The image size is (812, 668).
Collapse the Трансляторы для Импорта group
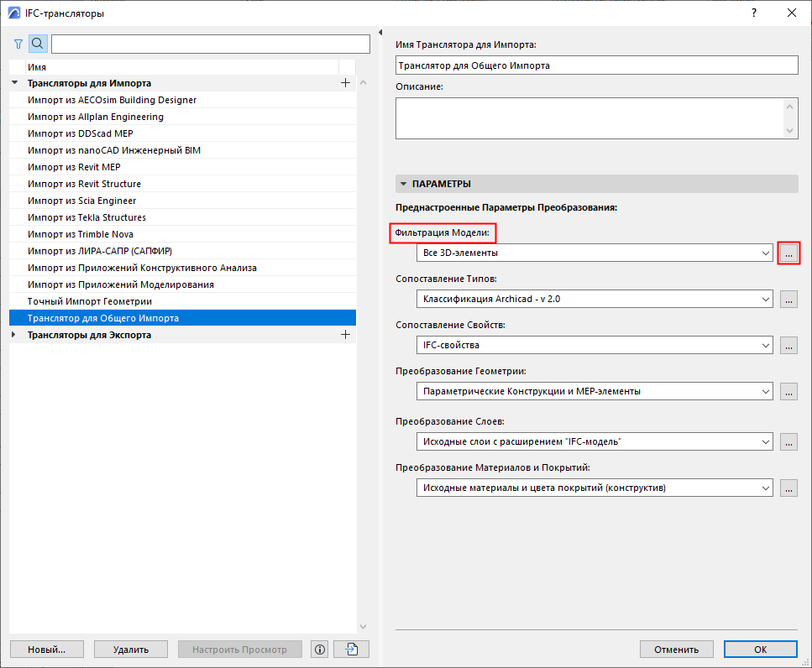[14, 83]
